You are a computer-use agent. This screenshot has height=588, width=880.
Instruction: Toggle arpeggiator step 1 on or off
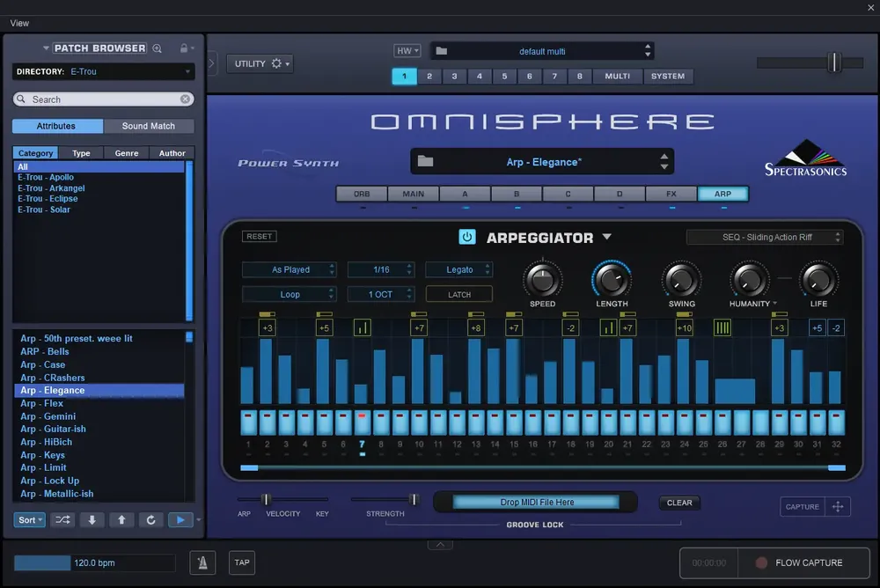pos(248,423)
